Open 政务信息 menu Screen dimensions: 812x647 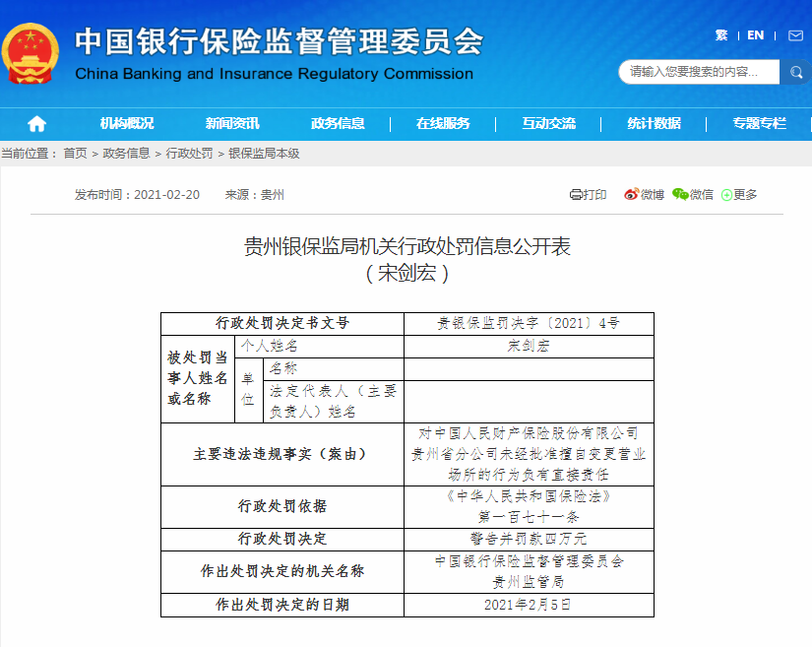click(338, 123)
